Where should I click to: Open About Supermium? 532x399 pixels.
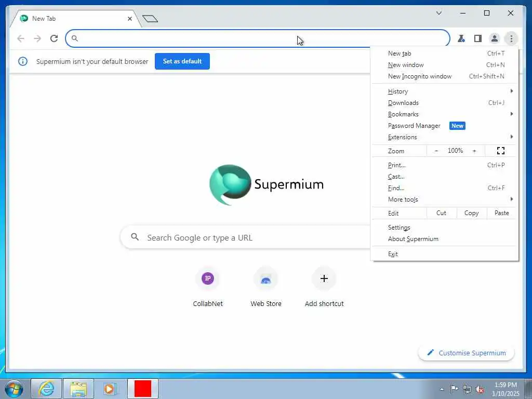click(445, 239)
